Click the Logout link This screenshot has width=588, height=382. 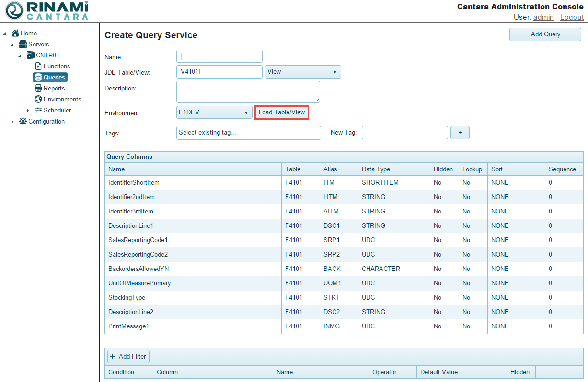[x=572, y=17]
